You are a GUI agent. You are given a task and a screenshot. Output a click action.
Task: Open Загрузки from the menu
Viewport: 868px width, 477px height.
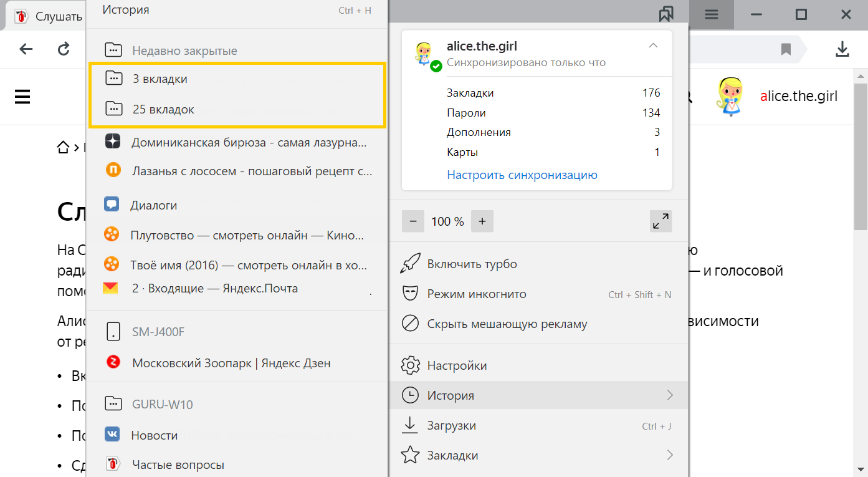pos(538,425)
